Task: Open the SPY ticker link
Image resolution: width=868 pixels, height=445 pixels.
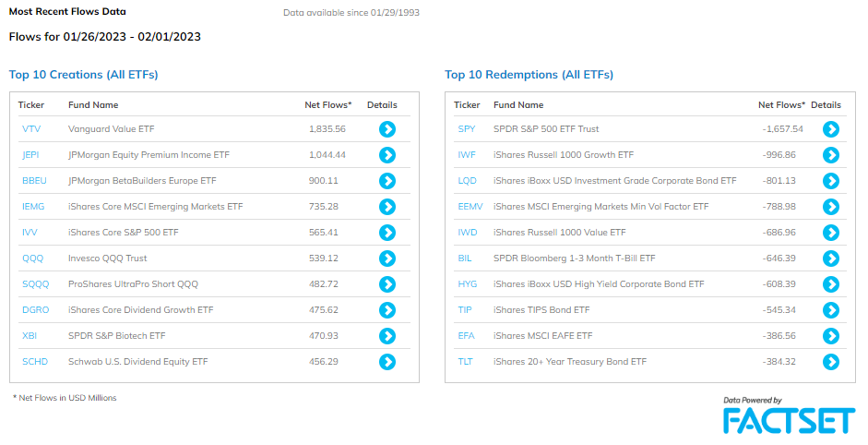Action: point(467,129)
